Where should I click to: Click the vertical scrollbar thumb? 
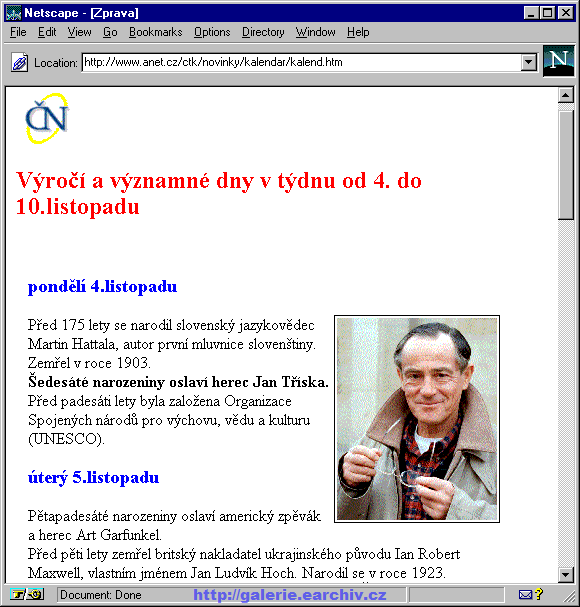[566, 165]
